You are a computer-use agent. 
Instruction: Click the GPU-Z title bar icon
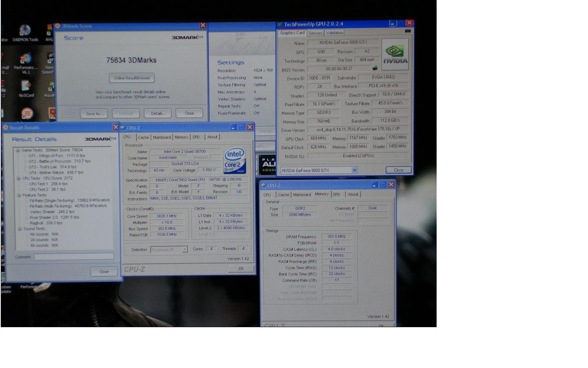tap(280, 24)
